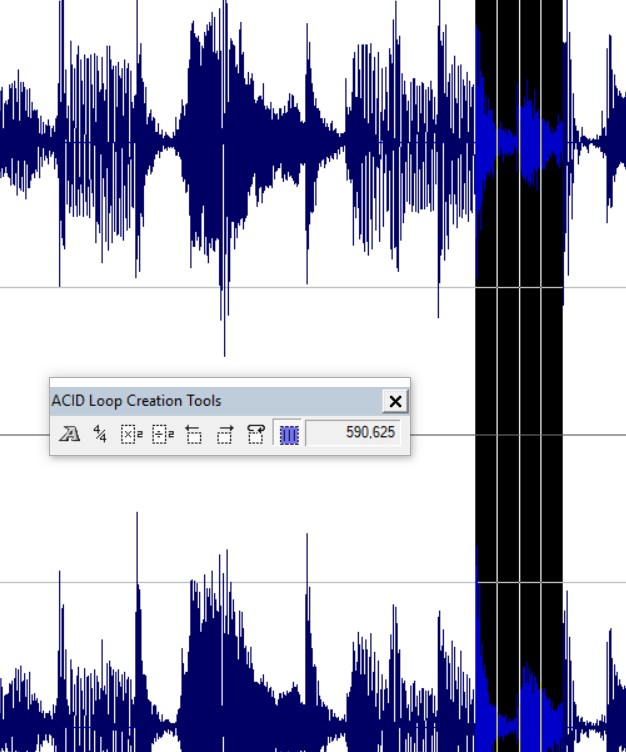Image resolution: width=626 pixels, height=752 pixels.
Task: Close the ACID Loop Creation Tools panel
Action: [395, 401]
